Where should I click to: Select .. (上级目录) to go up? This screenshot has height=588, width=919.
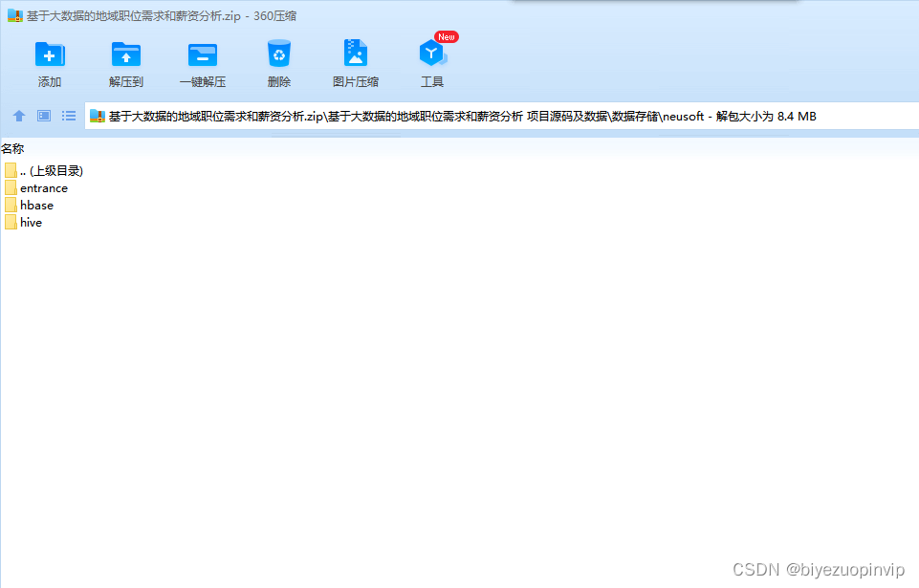click(x=52, y=170)
